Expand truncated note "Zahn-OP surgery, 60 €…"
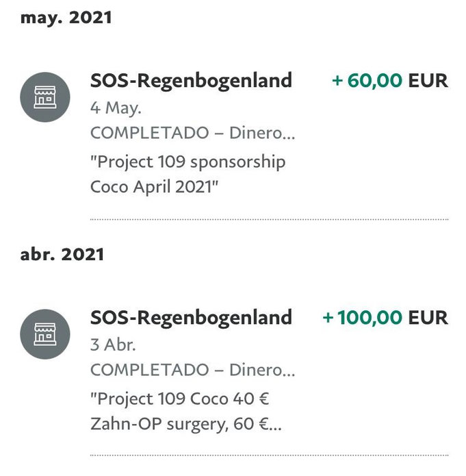The height and width of the screenshot is (476, 466). tap(186, 424)
